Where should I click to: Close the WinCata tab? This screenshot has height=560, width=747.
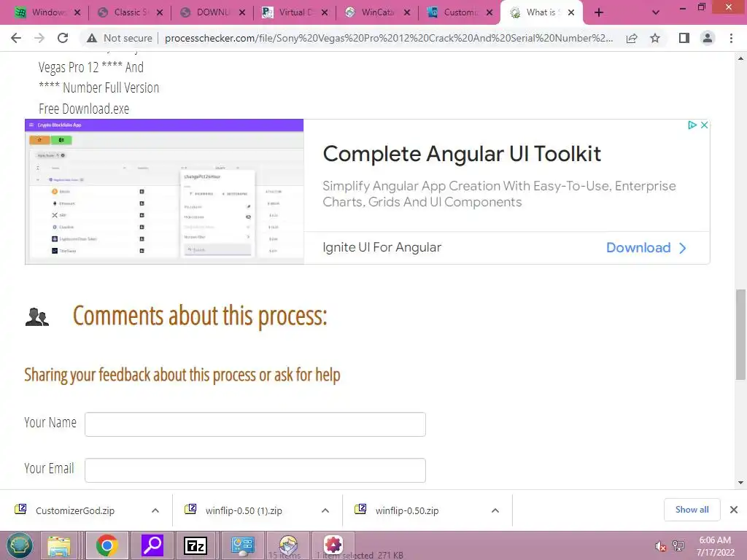pyautogui.click(x=407, y=13)
